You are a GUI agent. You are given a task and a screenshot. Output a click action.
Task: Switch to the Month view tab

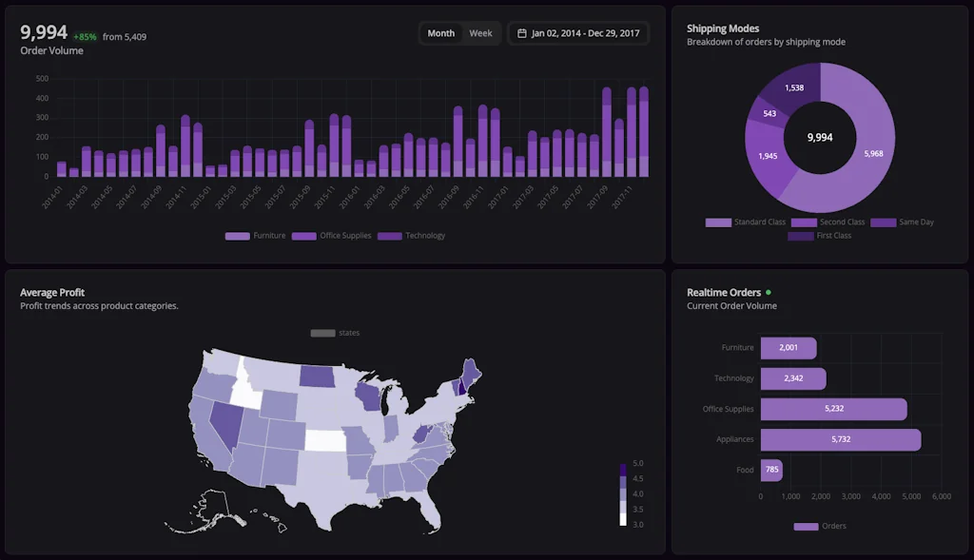tap(441, 33)
